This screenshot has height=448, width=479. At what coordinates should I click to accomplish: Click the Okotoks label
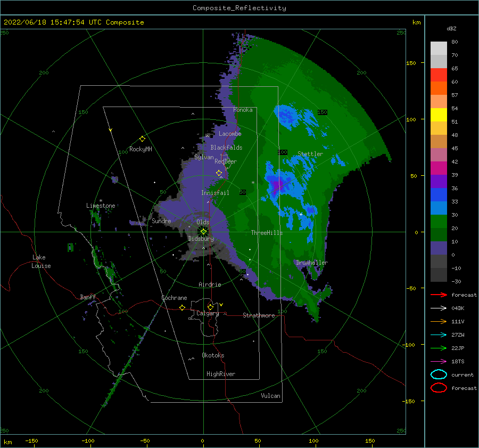pos(213,355)
